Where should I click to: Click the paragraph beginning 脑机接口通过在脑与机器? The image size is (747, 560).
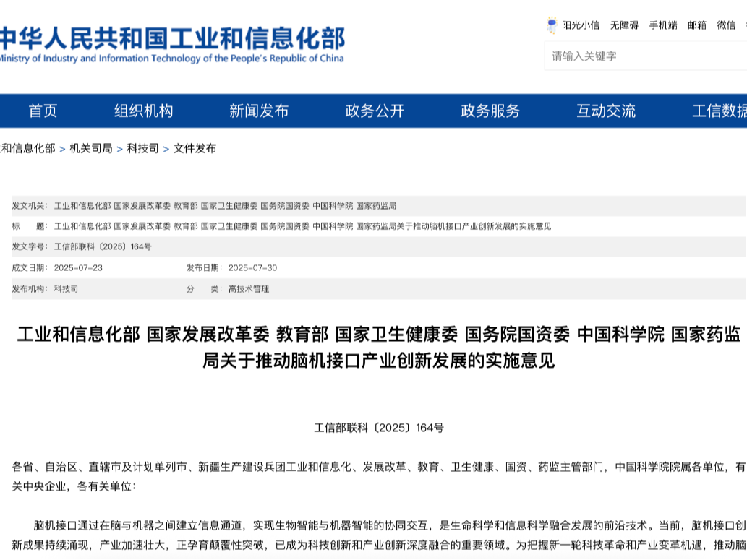pyautogui.click(x=379, y=540)
